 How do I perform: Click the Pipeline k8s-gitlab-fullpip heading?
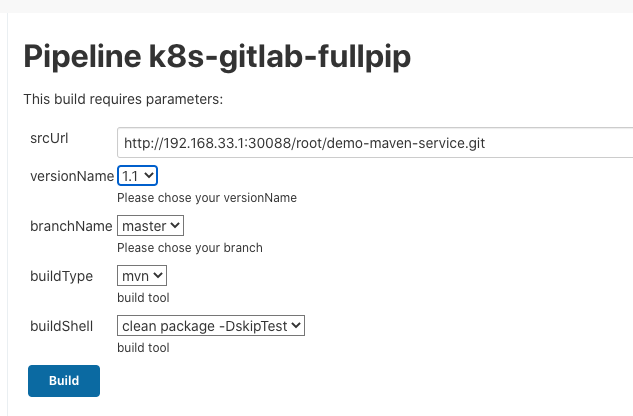point(217,56)
